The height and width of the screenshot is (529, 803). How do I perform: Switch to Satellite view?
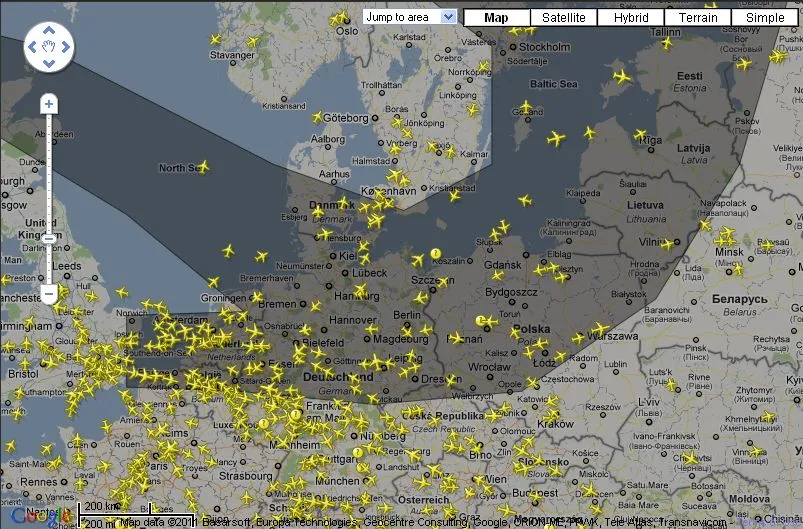click(x=564, y=17)
